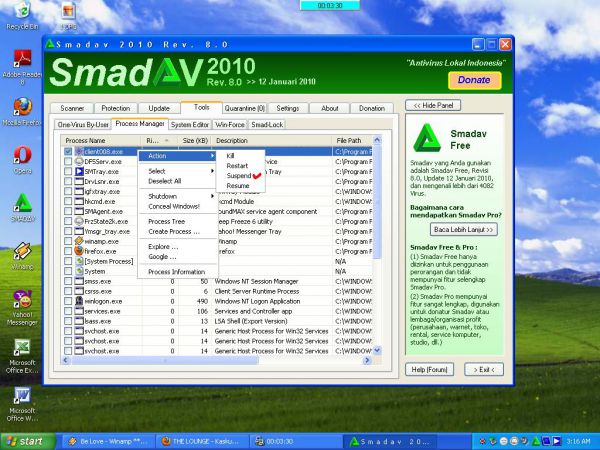
Task: Launch the Adobe Reader 8 desktop shortcut
Action: [x=22, y=67]
